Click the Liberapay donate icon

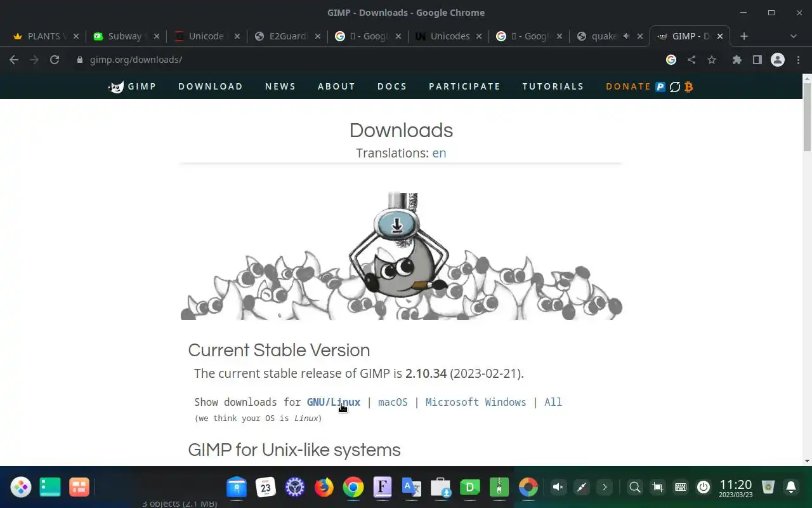click(675, 87)
